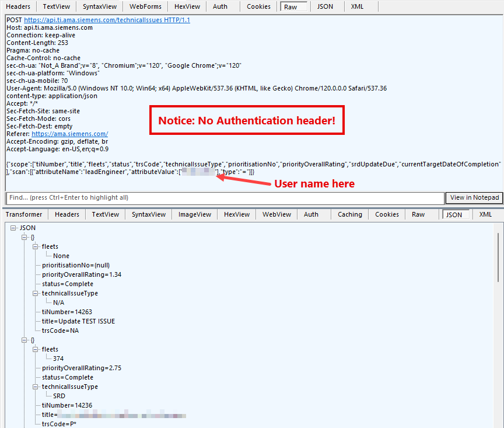
Task: Collapse fleets node containing 374
Action: coord(36,350)
